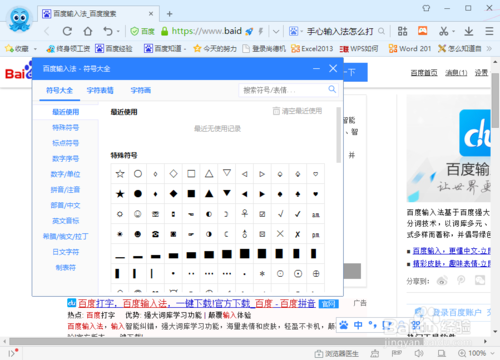The height and width of the screenshot is (360, 500).
Task: Click the browser back arrow
Action: coord(47,31)
